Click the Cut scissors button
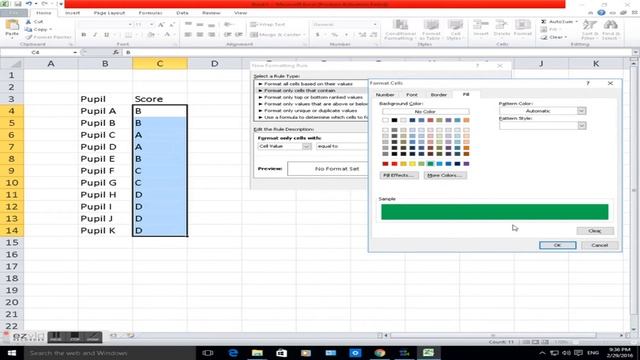Screen dimensions: 640x360 35,22
